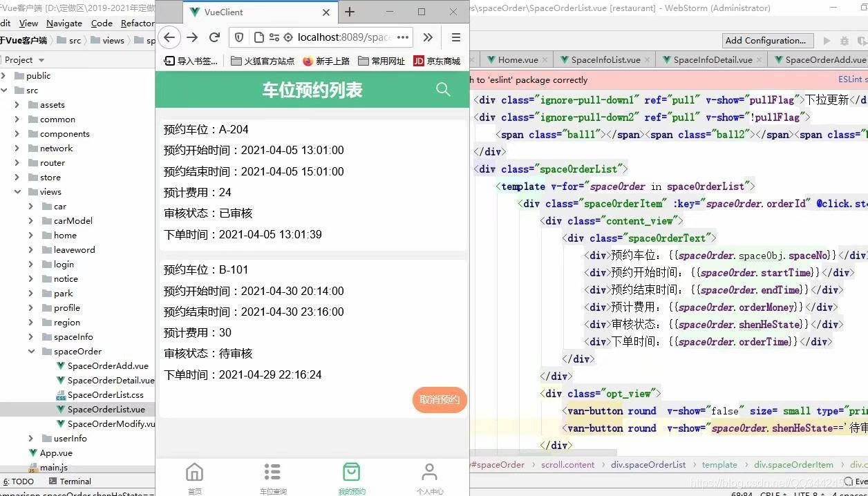
Task: Click the div.spaceOrderList breadcrumb
Action: coord(648,464)
